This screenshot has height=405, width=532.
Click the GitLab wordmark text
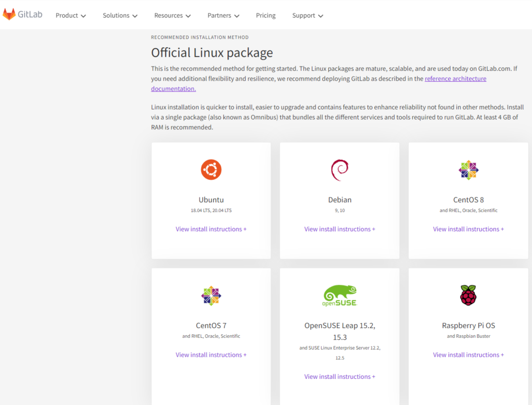30,14
